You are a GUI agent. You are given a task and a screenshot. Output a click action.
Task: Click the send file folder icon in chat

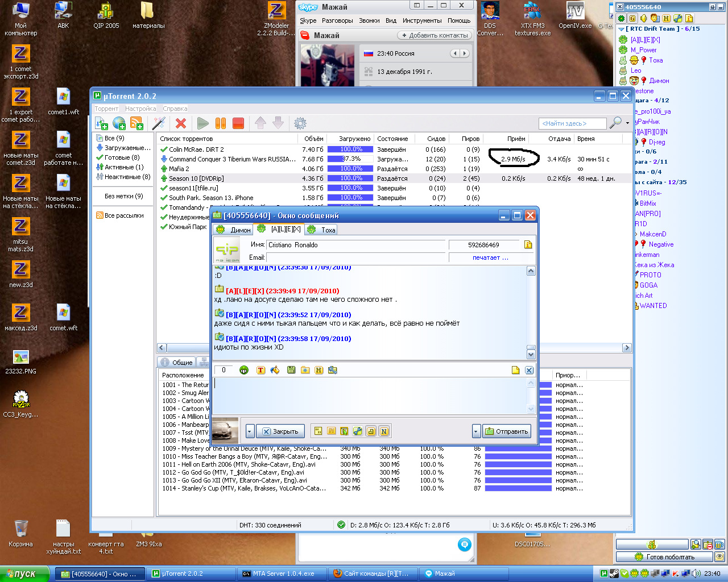click(305, 370)
